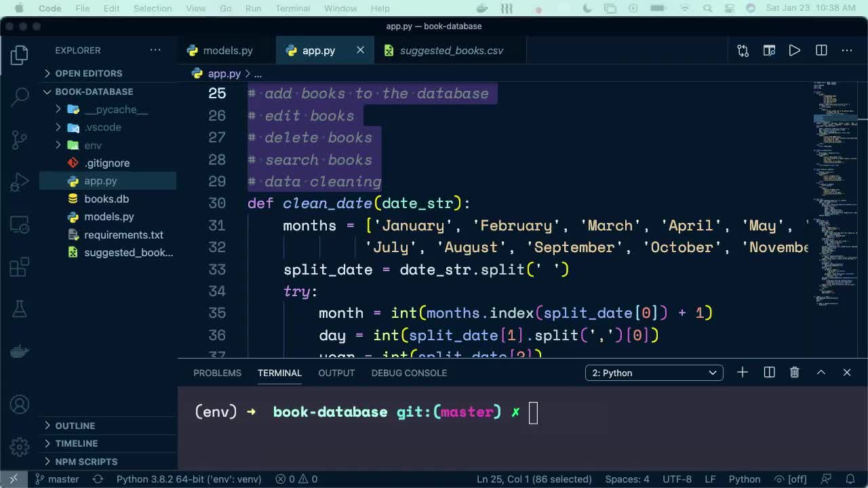Open the Docker view in the sidebar
This screenshot has width=868, height=488.
click(x=18, y=350)
